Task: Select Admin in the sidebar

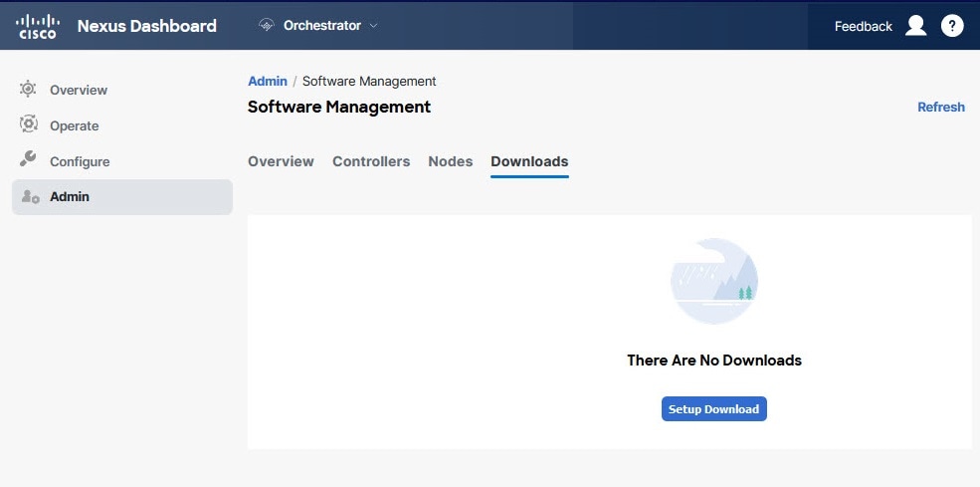Action: click(x=122, y=196)
